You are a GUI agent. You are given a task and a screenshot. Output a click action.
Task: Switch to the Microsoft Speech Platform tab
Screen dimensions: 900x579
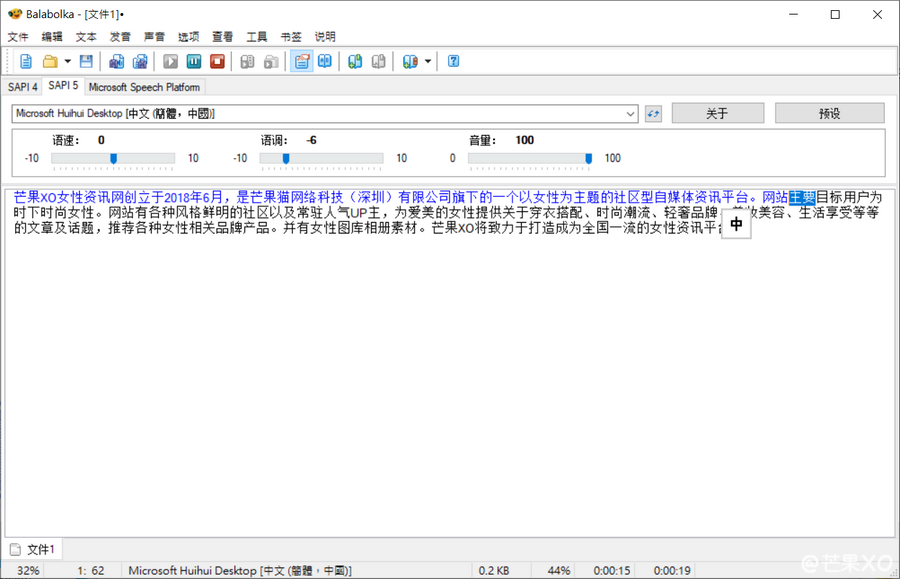pos(144,87)
